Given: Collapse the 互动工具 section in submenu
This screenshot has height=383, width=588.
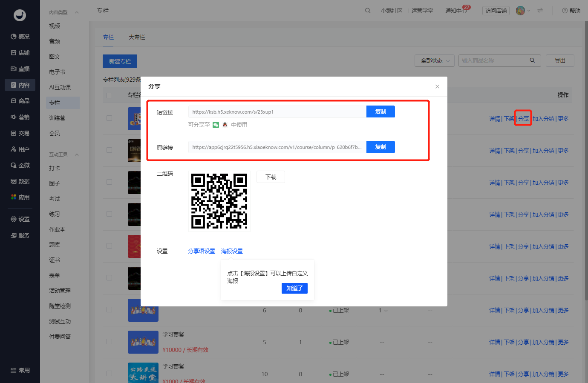Looking at the screenshot, I should pyautogui.click(x=77, y=154).
